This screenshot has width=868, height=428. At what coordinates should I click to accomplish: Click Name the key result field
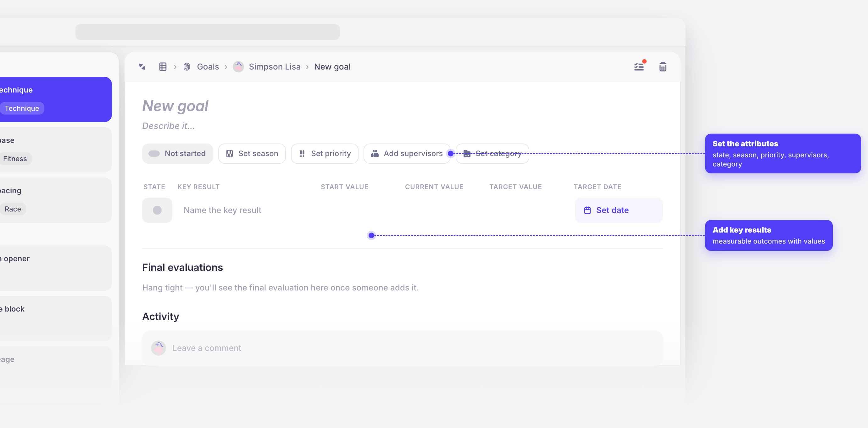[x=222, y=210]
